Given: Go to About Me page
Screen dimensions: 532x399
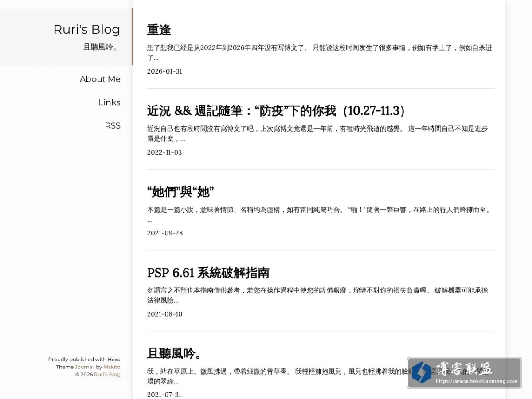Looking at the screenshot, I should [100, 79].
